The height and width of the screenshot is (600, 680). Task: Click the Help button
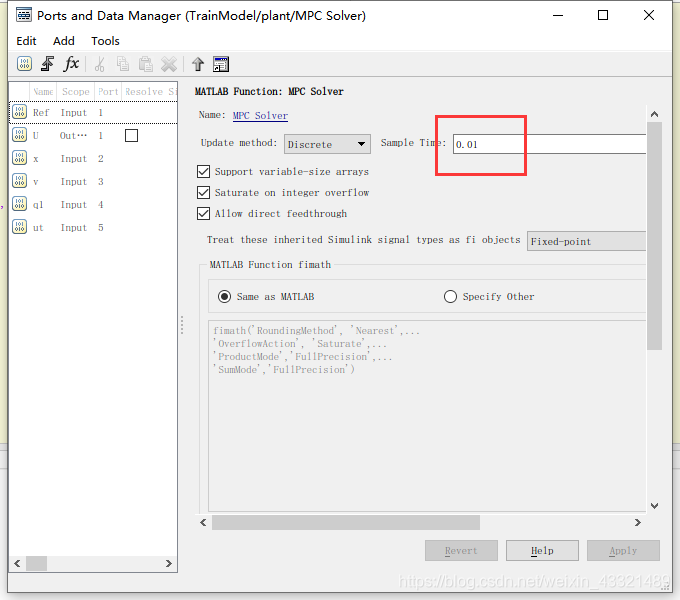pos(542,551)
